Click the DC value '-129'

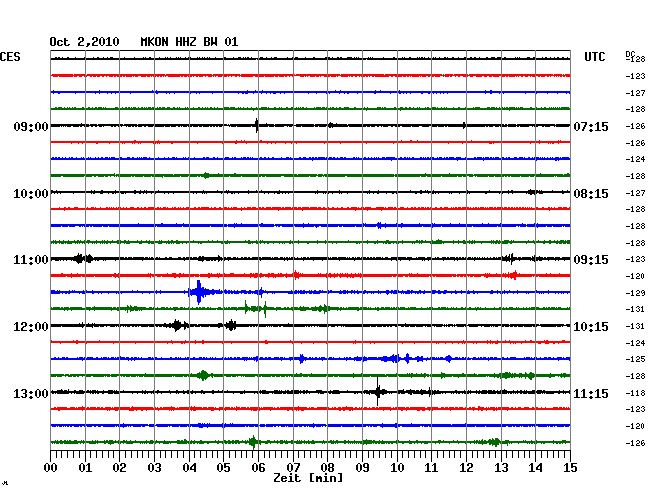635,293
